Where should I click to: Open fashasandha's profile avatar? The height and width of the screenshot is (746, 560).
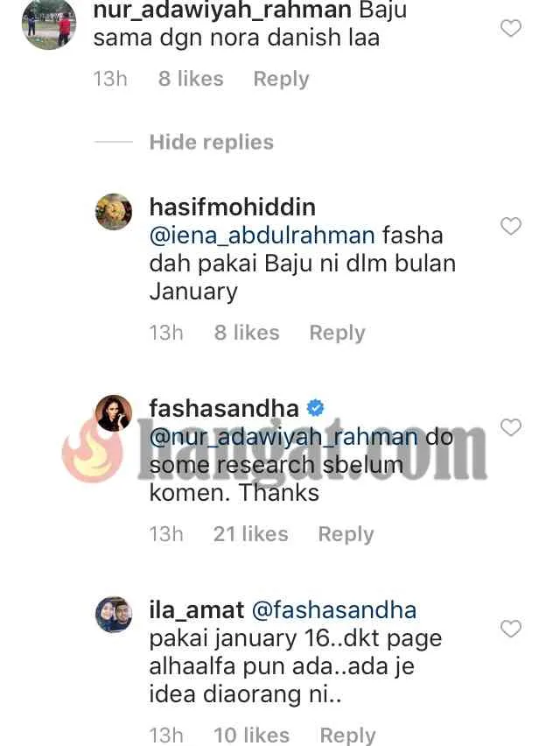(114, 413)
